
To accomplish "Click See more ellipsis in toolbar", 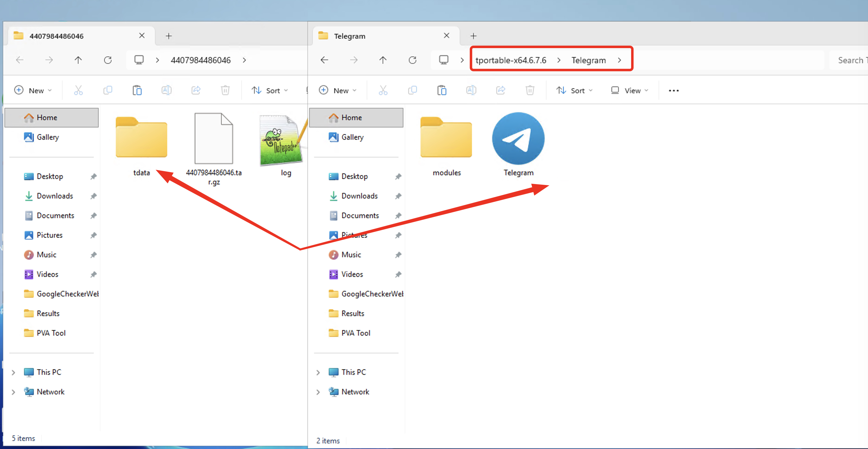I will [673, 90].
